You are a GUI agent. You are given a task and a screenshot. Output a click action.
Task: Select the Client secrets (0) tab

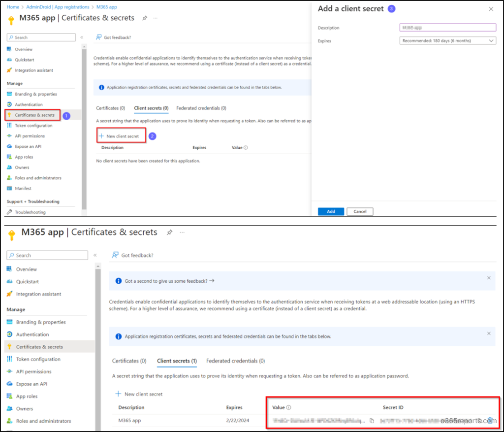(x=151, y=108)
